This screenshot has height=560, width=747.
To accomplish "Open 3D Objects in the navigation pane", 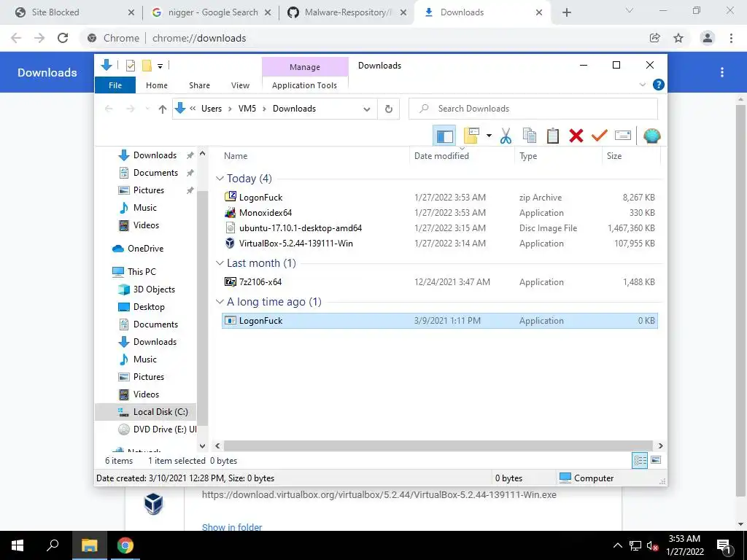I will tap(146, 289).
